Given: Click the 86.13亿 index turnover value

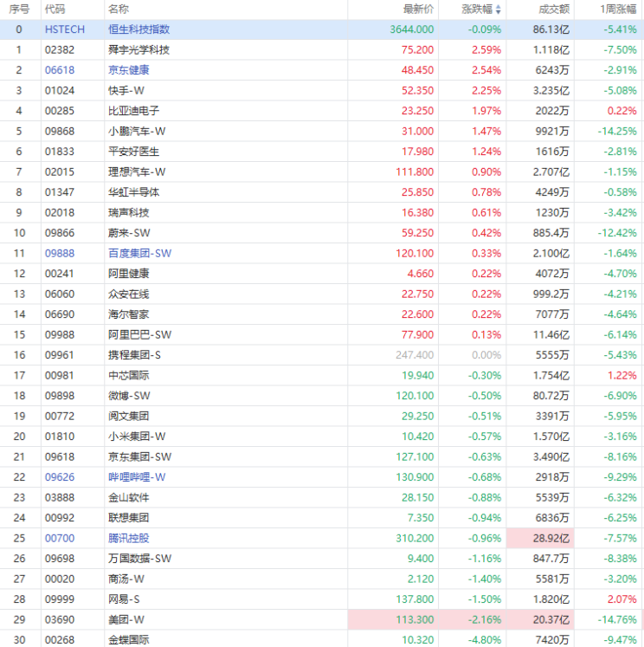Looking at the screenshot, I should pyautogui.click(x=551, y=29).
